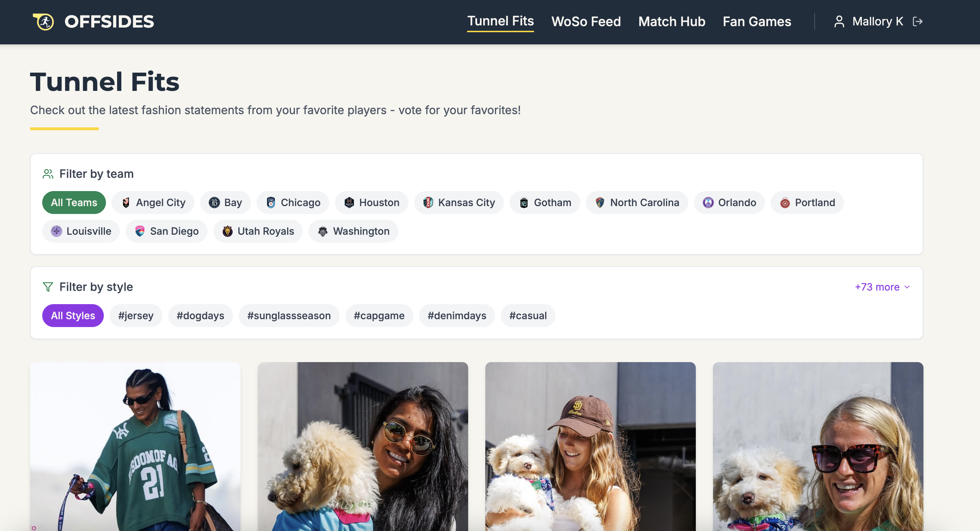
Task: Click the Angel City crest icon
Action: coord(126,203)
